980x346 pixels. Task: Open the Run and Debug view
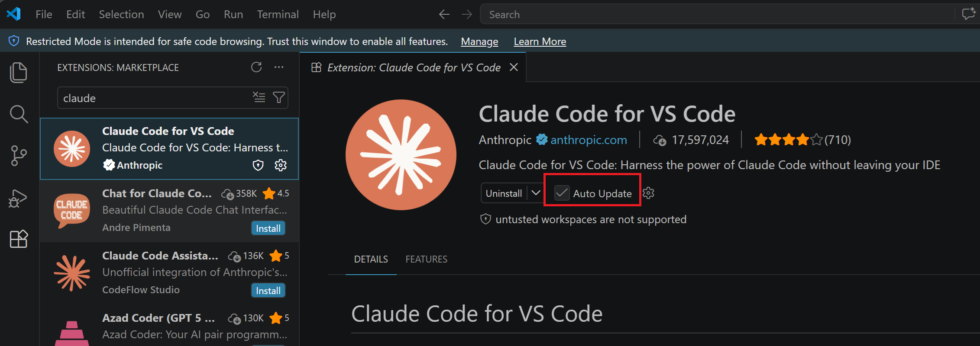tap(18, 198)
